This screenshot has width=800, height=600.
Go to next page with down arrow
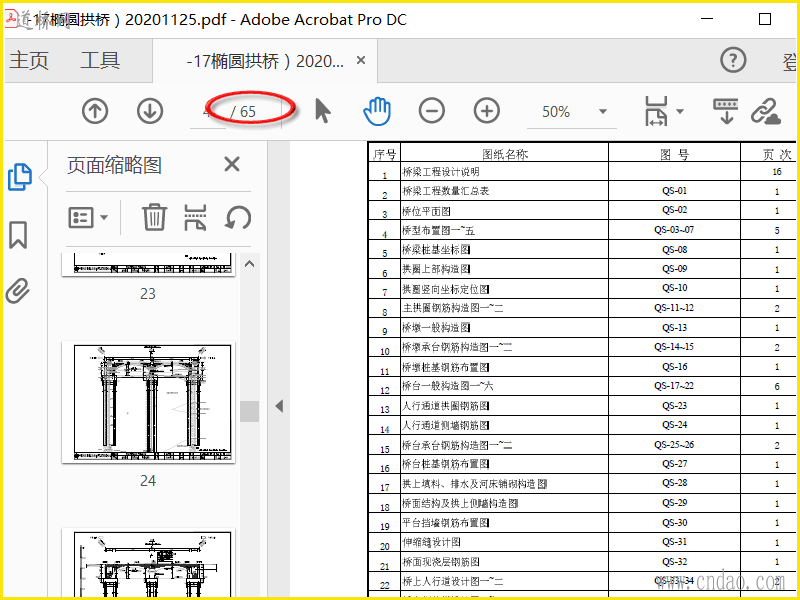pos(149,111)
